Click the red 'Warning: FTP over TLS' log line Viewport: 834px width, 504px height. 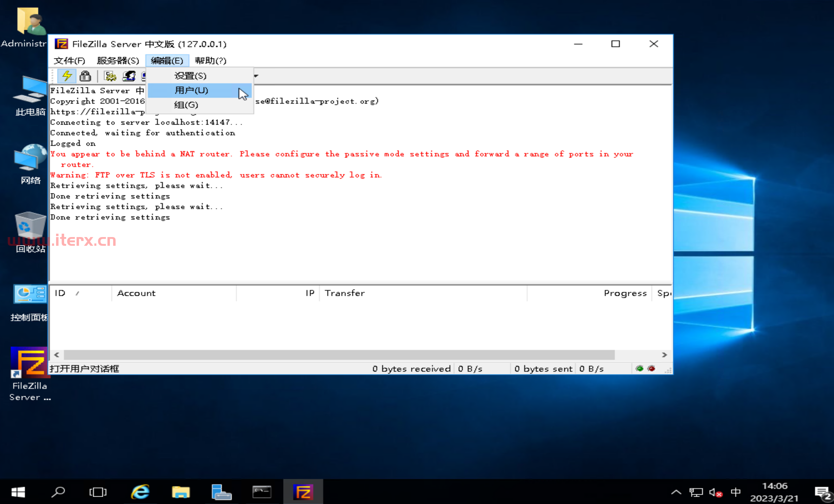(216, 175)
